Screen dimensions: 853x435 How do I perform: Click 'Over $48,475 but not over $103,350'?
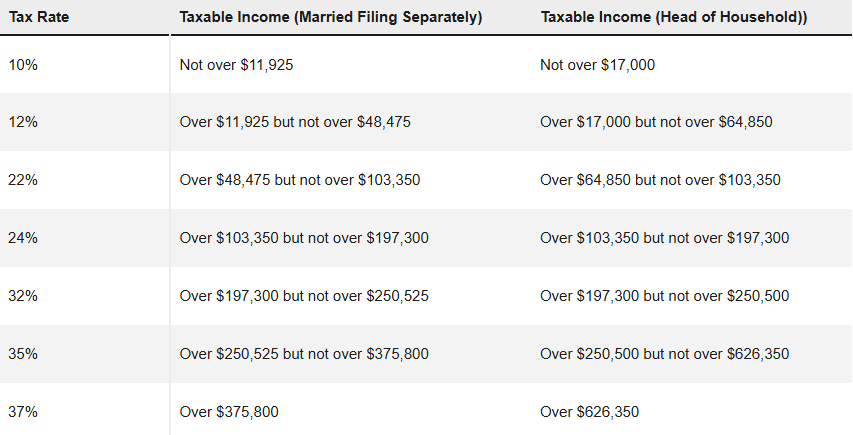[299, 180]
